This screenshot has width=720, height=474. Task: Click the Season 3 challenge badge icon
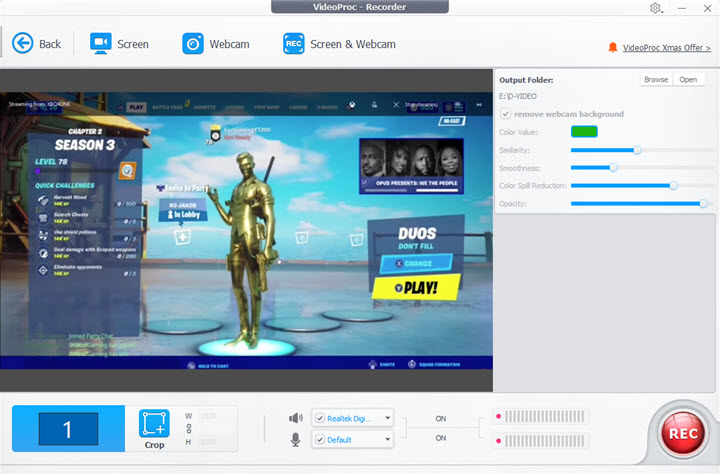coord(128,170)
